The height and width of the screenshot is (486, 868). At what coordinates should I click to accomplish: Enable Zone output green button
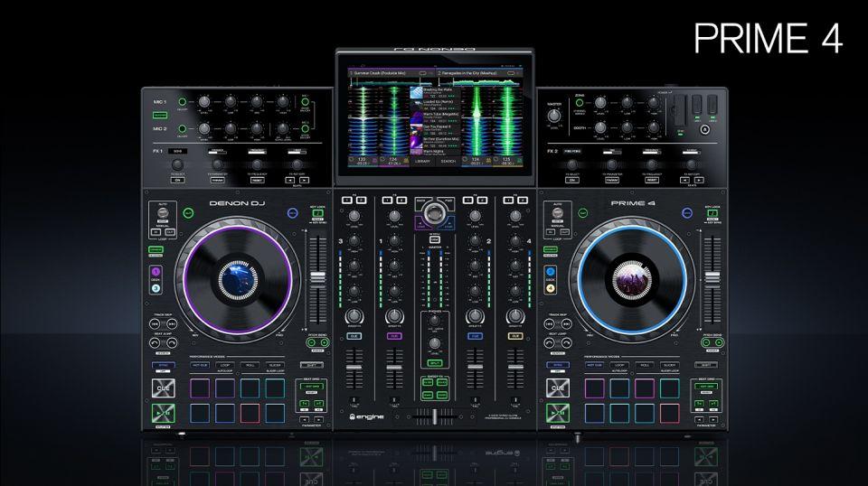[x=580, y=102]
